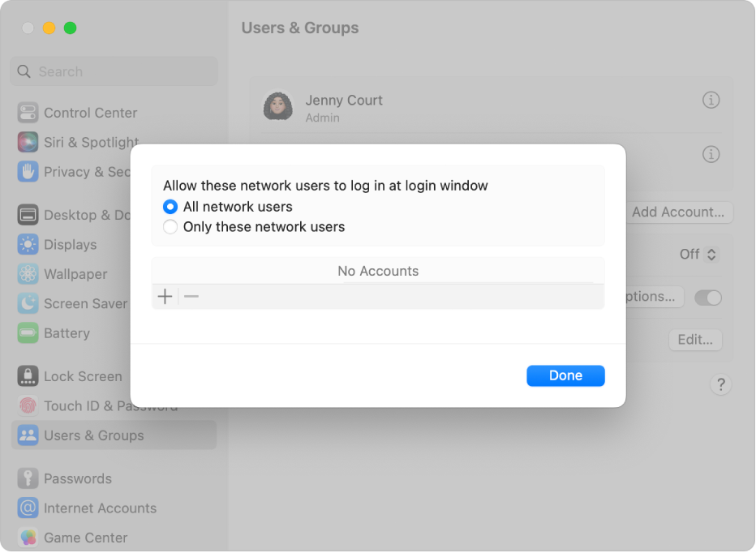This screenshot has width=756, height=553.
Task: Click the plus icon to add account
Action: point(165,297)
